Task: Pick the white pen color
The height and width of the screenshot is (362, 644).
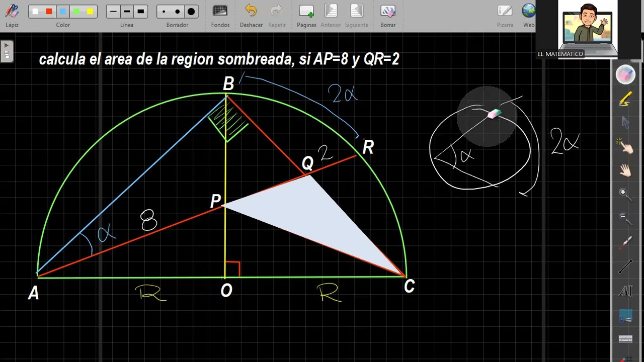Action: [x=35, y=12]
